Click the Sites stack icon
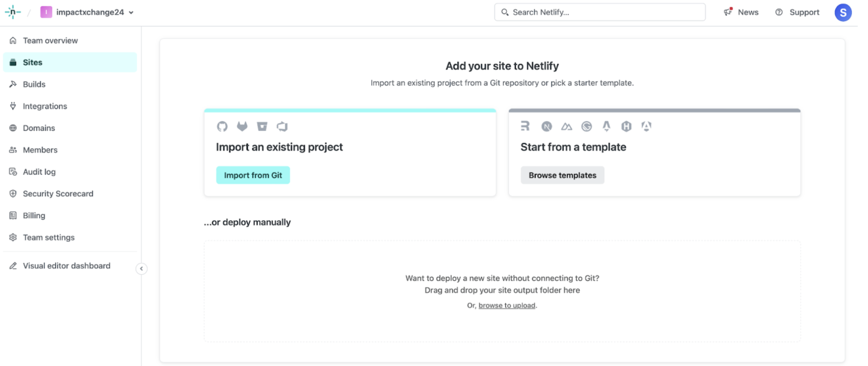868x366 pixels. [13, 62]
